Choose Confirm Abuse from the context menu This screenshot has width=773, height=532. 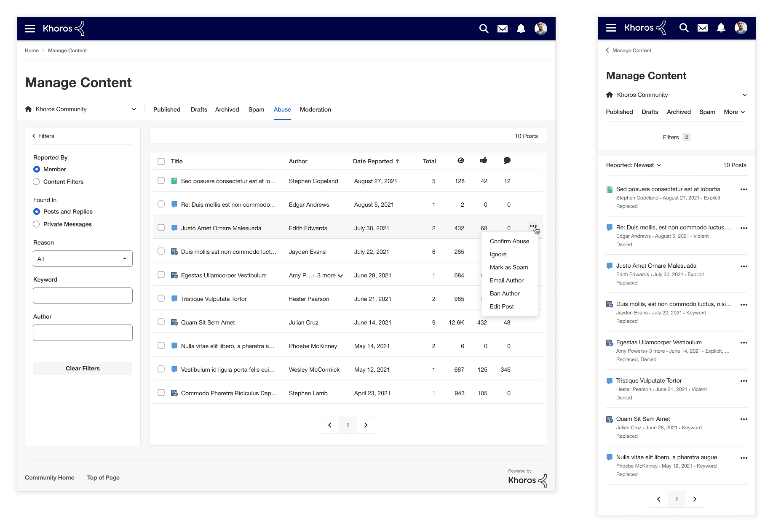coord(509,241)
